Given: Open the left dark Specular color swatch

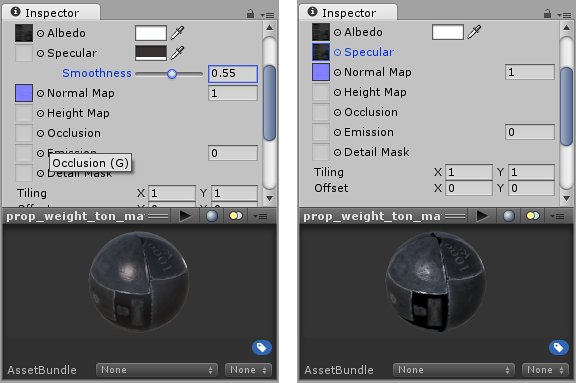Looking at the screenshot, I should [151, 53].
